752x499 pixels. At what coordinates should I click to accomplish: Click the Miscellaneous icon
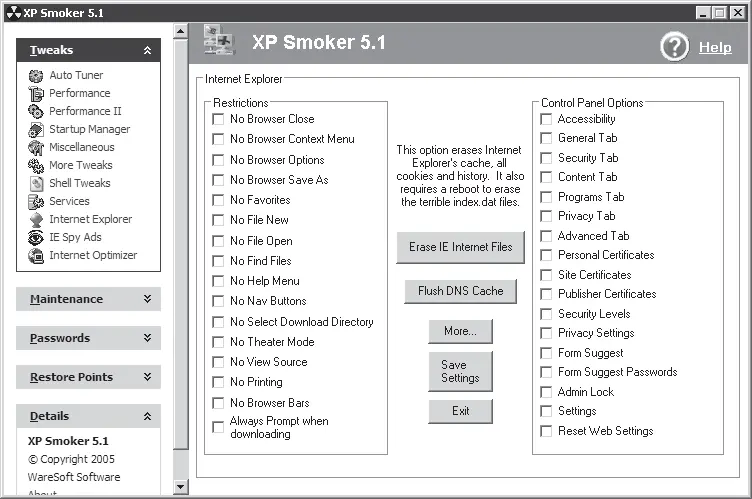pos(36,147)
